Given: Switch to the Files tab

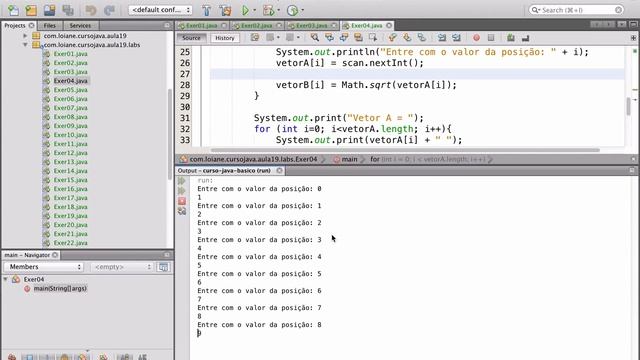Looking at the screenshot, I should click(x=49, y=25).
